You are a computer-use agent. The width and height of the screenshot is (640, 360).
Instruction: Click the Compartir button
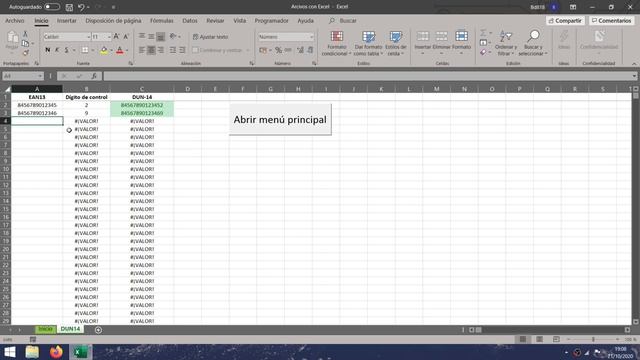tap(565, 20)
